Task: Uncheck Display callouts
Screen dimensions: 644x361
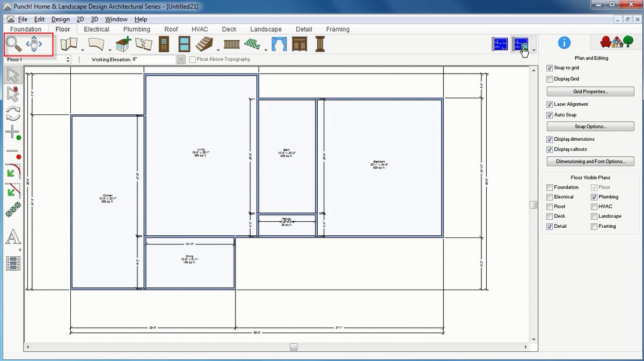Action: pos(549,149)
